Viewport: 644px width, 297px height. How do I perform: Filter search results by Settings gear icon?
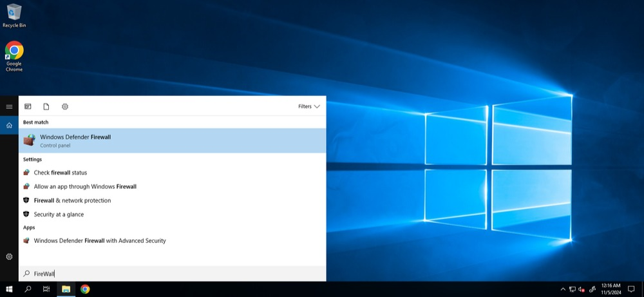pyautogui.click(x=65, y=106)
